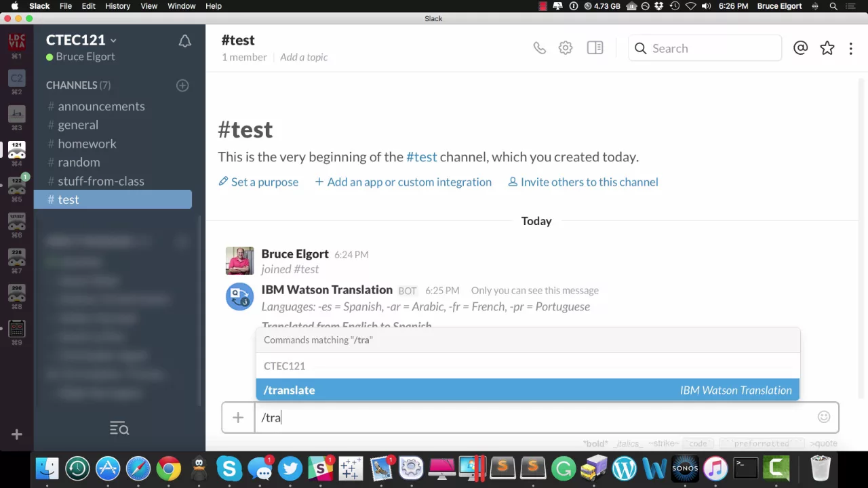Click the #test link in intro text

(422, 157)
